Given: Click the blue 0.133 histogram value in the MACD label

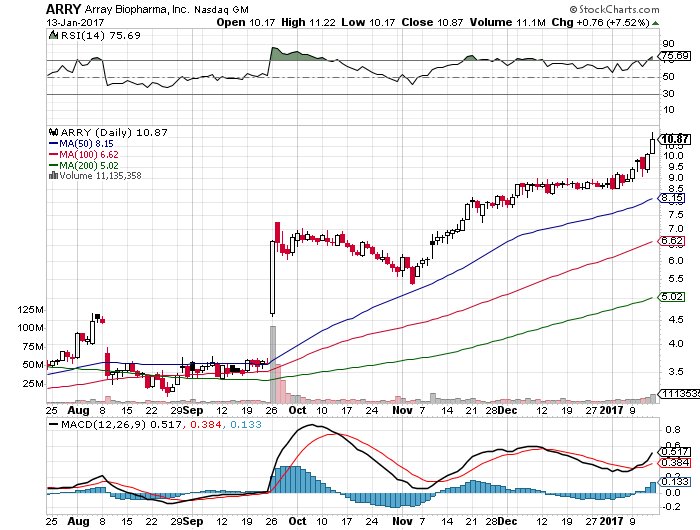Looking at the screenshot, I should pyautogui.click(x=246, y=425).
